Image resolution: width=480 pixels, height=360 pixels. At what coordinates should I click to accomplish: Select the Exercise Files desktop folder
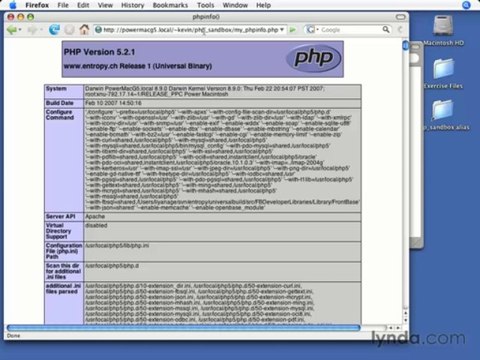coord(443,73)
